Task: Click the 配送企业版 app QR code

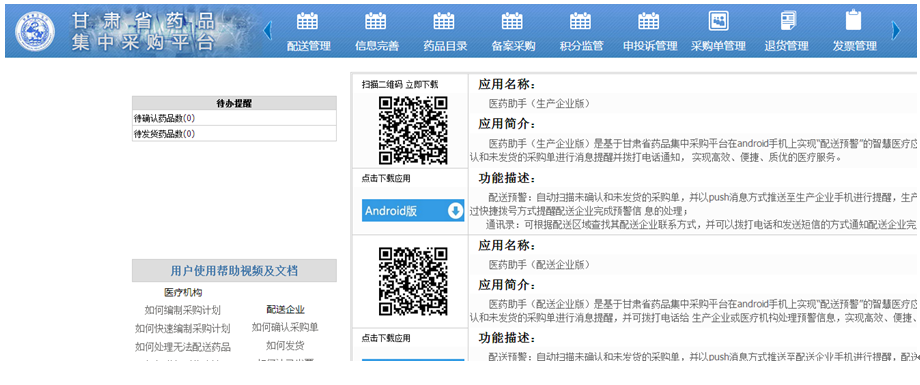Action: coord(413,282)
